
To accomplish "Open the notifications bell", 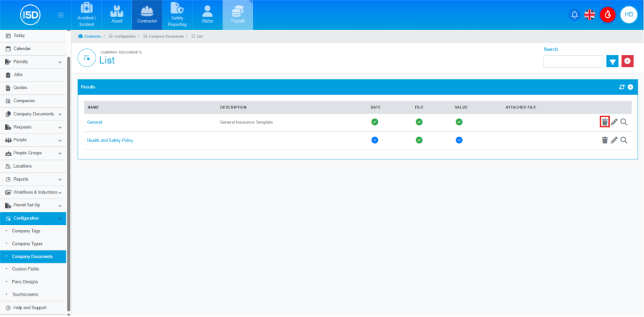I will (x=574, y=14).
